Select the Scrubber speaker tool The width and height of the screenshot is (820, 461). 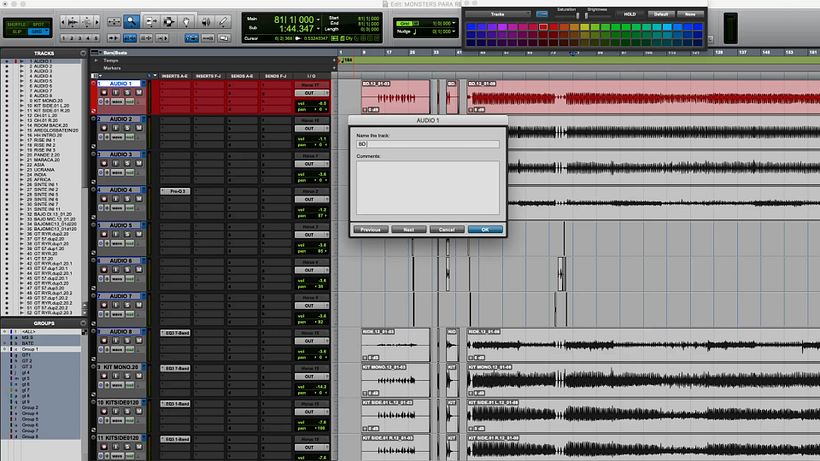(x=206, y=21)
